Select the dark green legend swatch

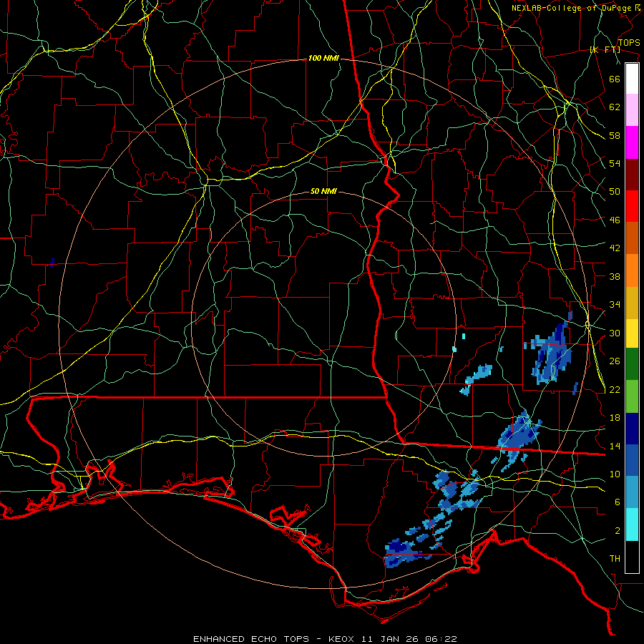[632, 364]
